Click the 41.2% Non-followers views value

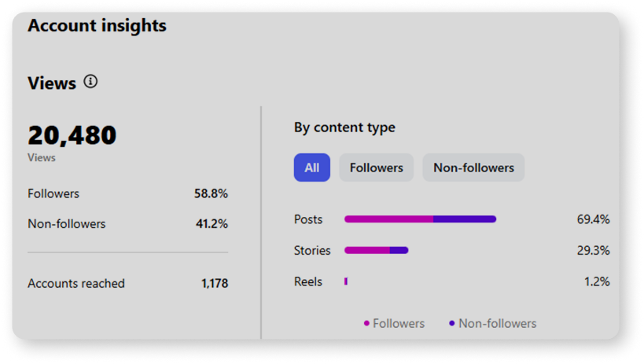[212, 224]
